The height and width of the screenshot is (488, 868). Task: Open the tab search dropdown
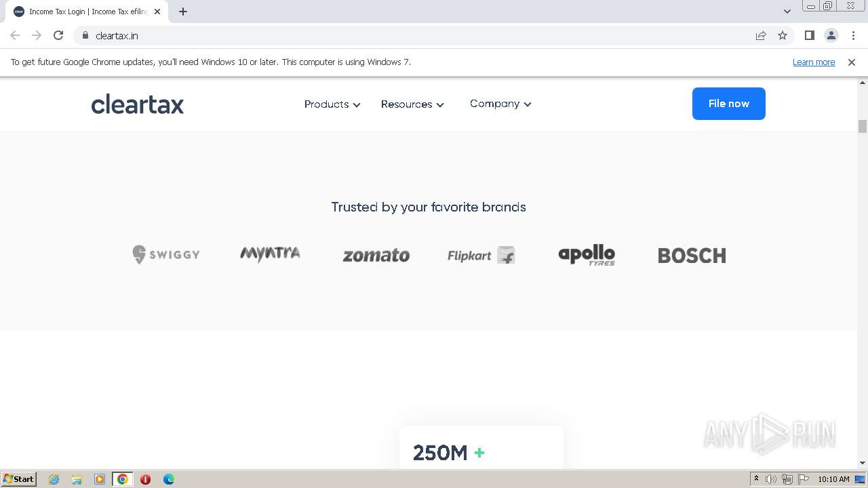click(787, 12)
